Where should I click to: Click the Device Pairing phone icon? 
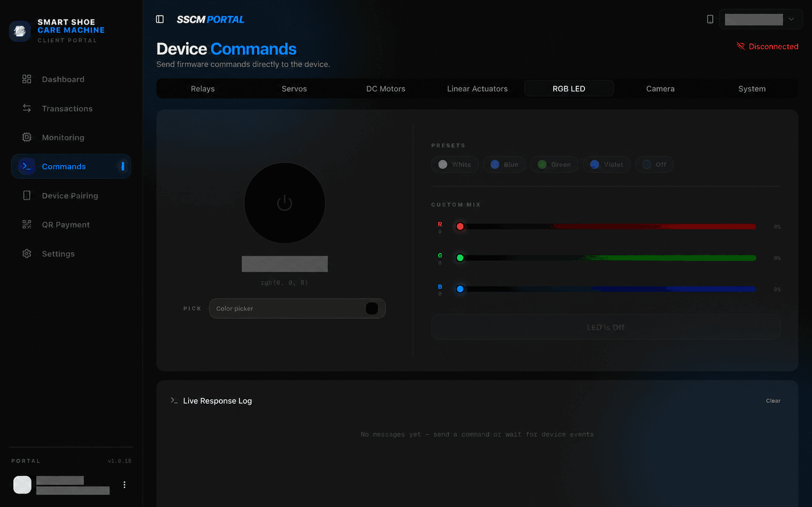point(27,195)
